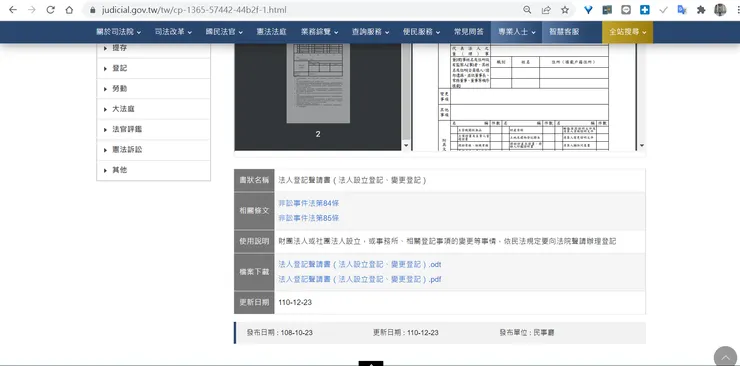
Task: Open the Extensions puzzle icon
Action: coord(701,10)
